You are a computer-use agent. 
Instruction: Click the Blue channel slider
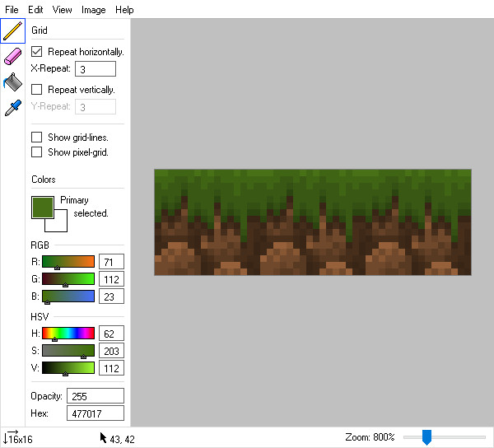coord(68,296)
